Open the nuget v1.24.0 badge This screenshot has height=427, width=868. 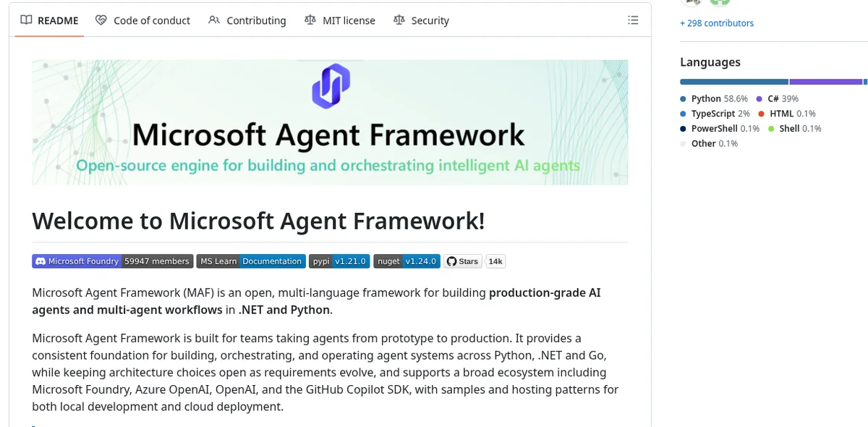pyautogui.click(x=407, y=261)
